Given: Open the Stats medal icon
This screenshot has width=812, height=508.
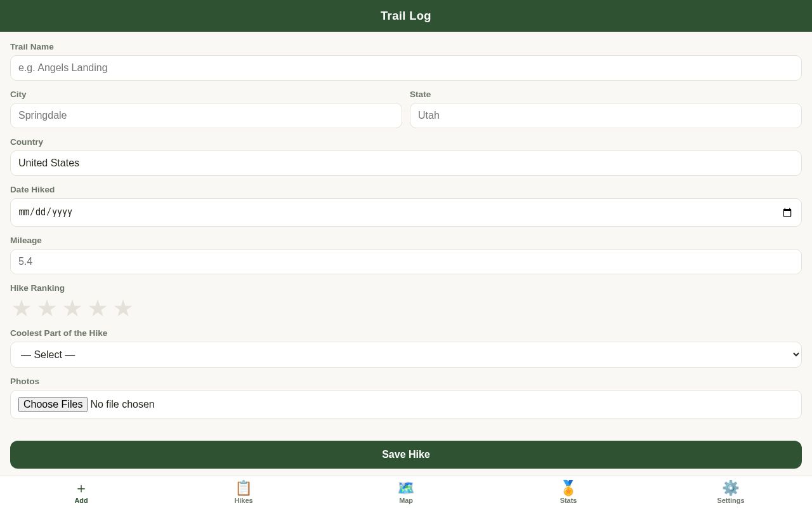Looking at the screenshot, I should (568, 488).
